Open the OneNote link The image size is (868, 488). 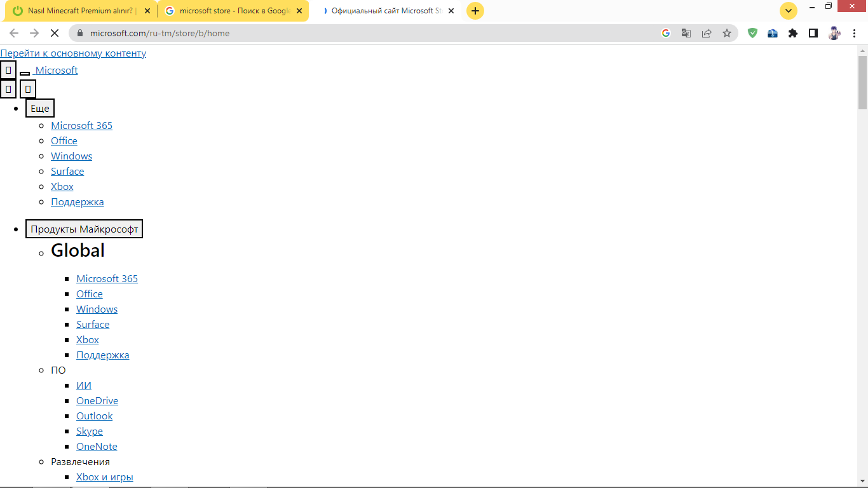coord(97,447)
